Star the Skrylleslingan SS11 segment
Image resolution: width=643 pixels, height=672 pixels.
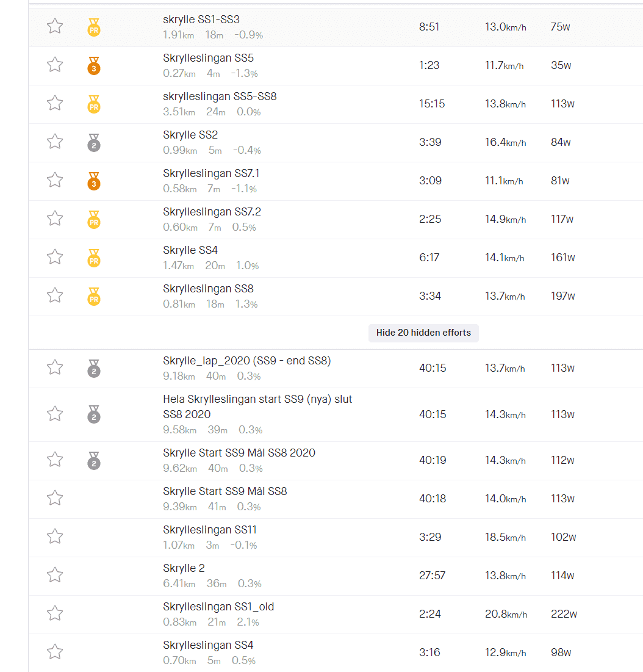pos(55,537)
